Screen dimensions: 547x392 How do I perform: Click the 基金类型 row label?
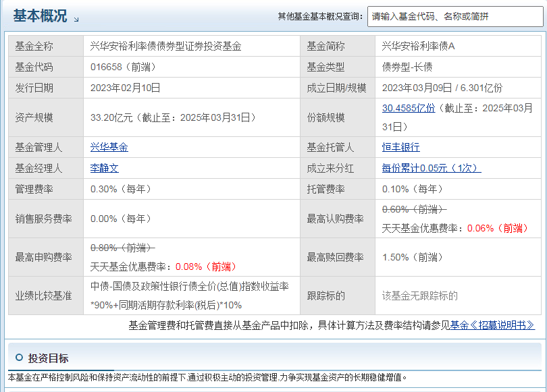pos(325,67)
